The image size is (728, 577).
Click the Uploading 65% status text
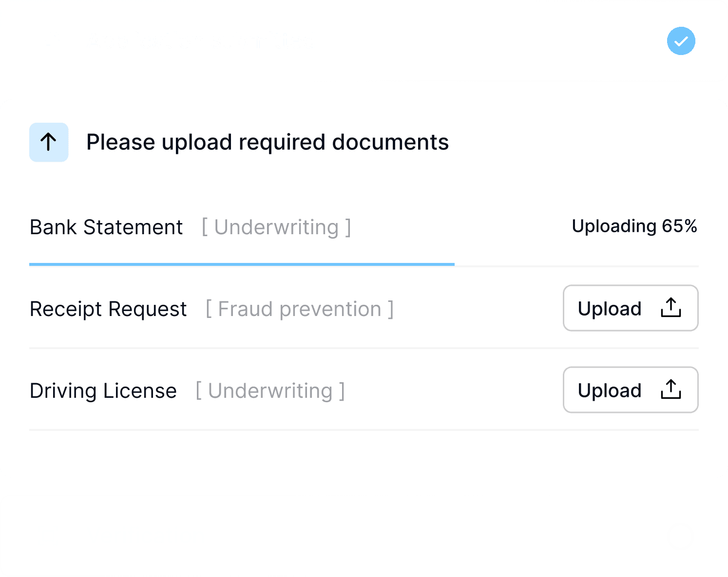(x=634, y=226)
